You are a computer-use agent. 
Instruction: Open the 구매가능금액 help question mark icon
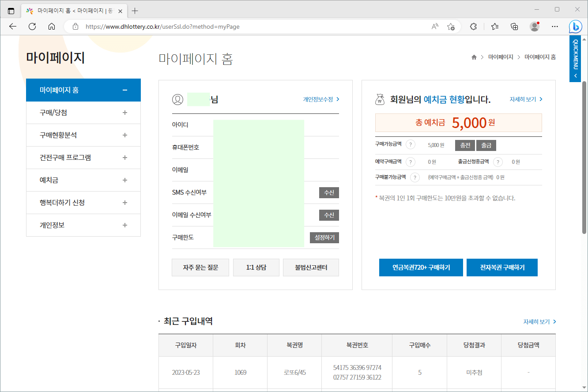(x=410, y=145)
